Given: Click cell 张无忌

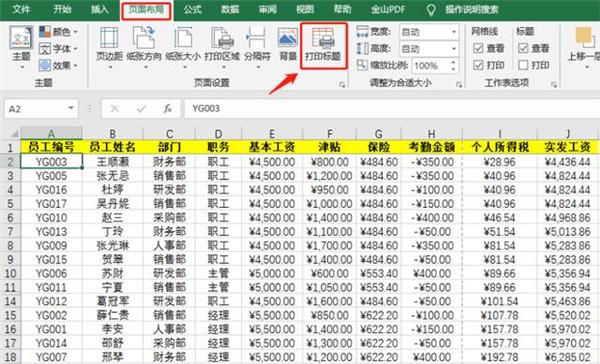Looking at the screenshot, I should (112, 176).
